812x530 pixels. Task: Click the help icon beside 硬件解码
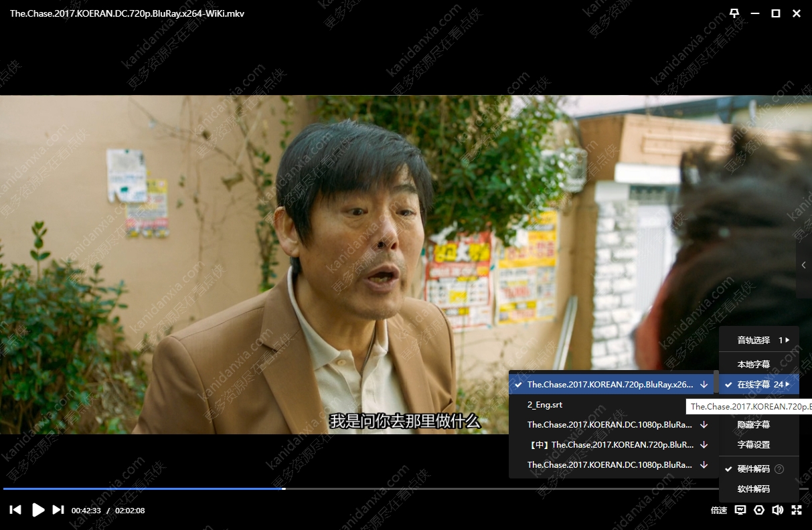coord(779,469)
